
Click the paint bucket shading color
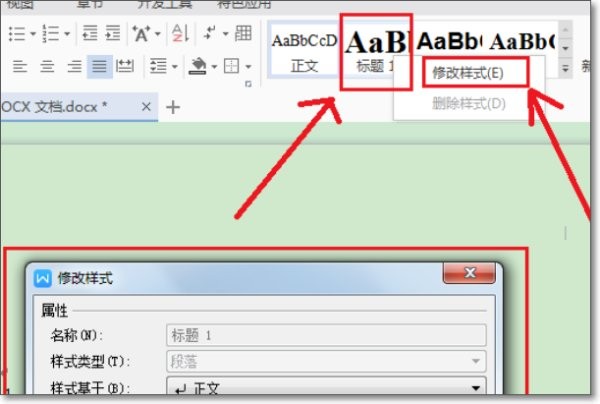(196, 67)
